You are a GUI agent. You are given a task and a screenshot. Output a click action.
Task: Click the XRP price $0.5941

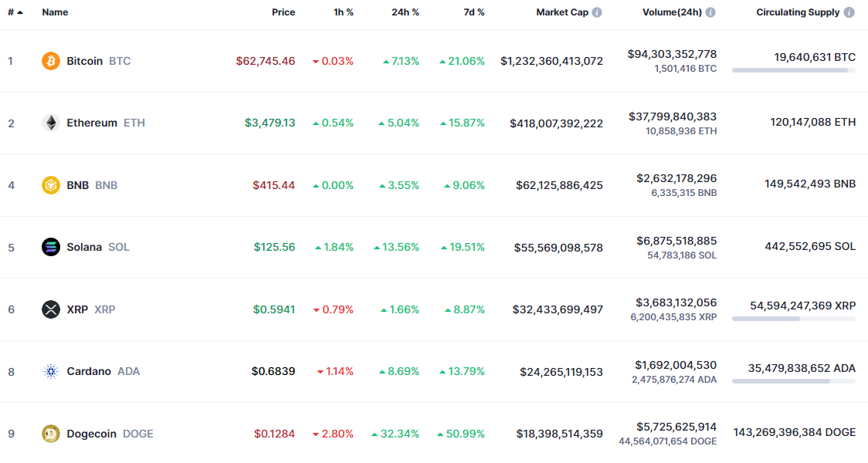pos(274,309)
